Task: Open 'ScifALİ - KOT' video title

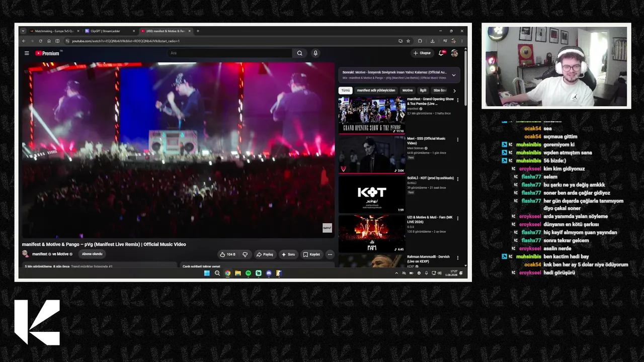Action: pos(430,178)
